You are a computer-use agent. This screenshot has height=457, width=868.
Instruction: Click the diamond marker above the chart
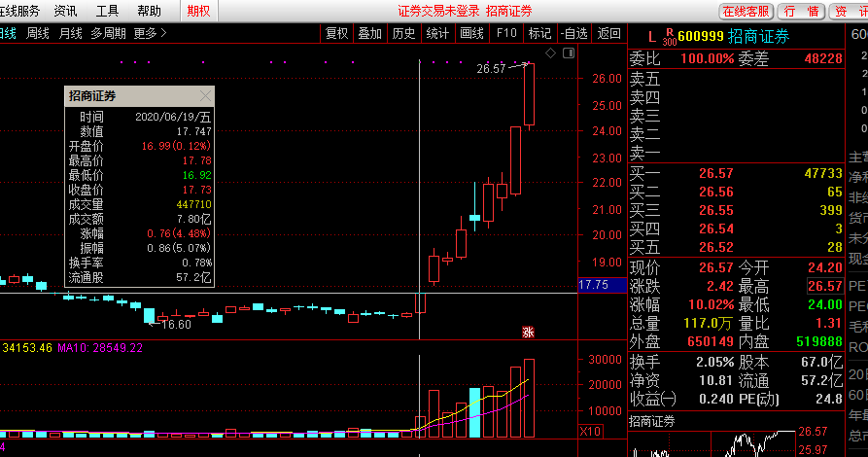click(x=549, y=52)
